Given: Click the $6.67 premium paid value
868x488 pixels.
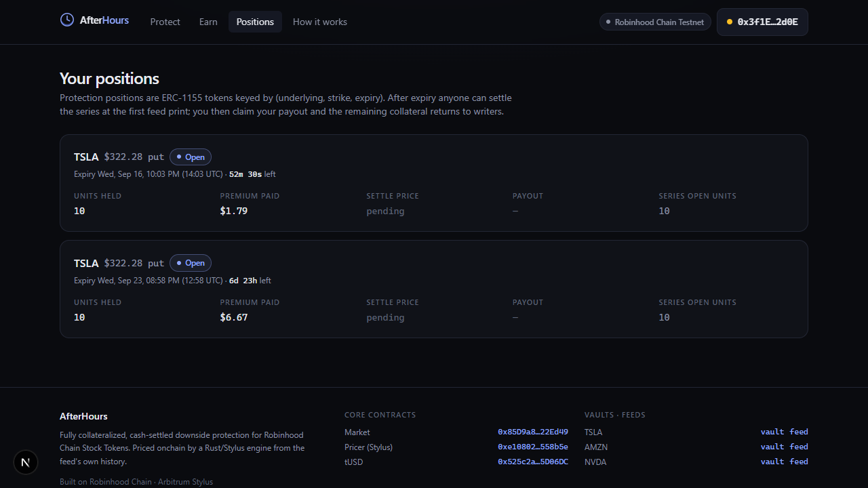Looking at the screenshot, I should tap(234, 317).
